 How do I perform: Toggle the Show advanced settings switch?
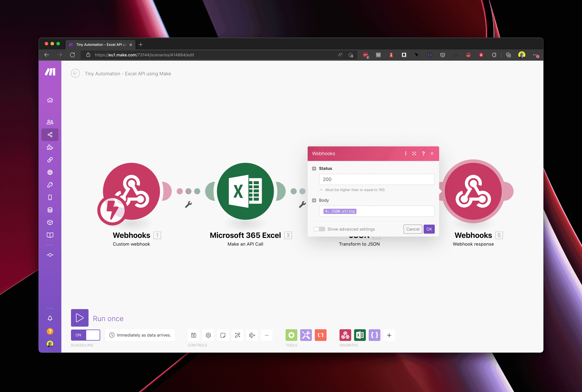(318, 229)
